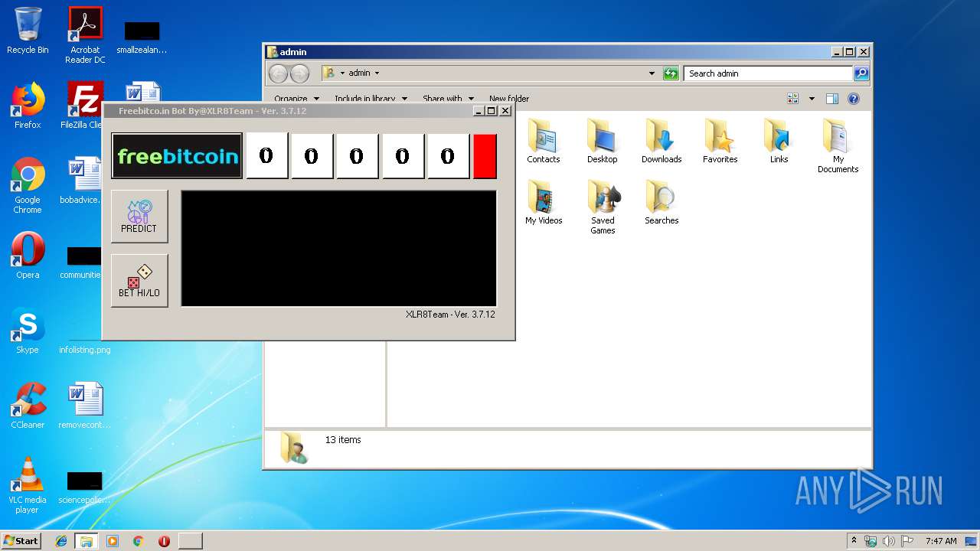This screenshot has width=980, height=551.
Task: Open address bar history dropdown arrow
Action: click(652, 73)
